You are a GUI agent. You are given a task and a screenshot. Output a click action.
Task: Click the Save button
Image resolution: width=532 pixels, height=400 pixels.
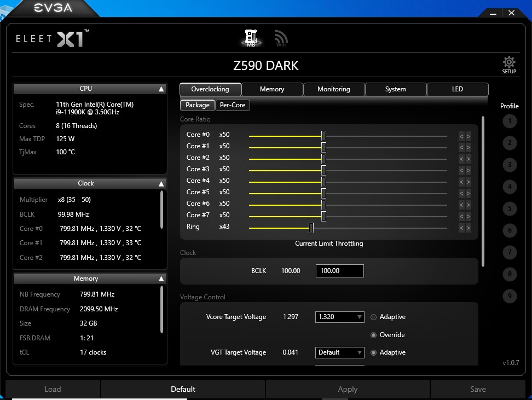[x=478, y=389]
